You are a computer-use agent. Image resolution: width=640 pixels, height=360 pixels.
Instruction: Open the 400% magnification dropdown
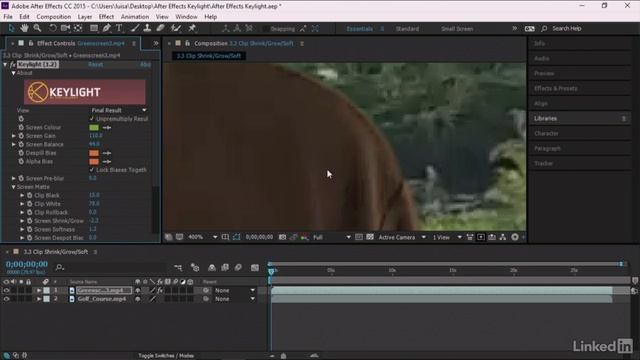point(202,237)
